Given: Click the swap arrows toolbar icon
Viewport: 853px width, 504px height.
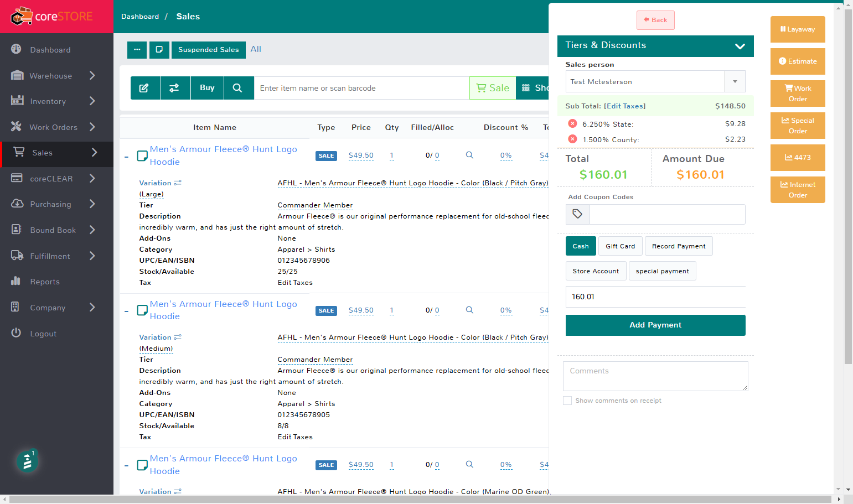Looking at the screenshot, I should tap(174, 88).
